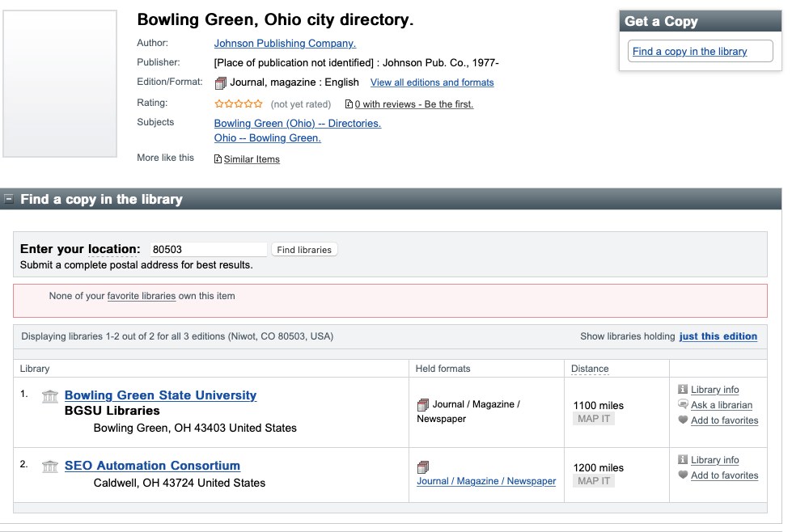This screenshot has height=532, width=792.
Task: Show libraries holding just this edition
Action: [718, 336]
